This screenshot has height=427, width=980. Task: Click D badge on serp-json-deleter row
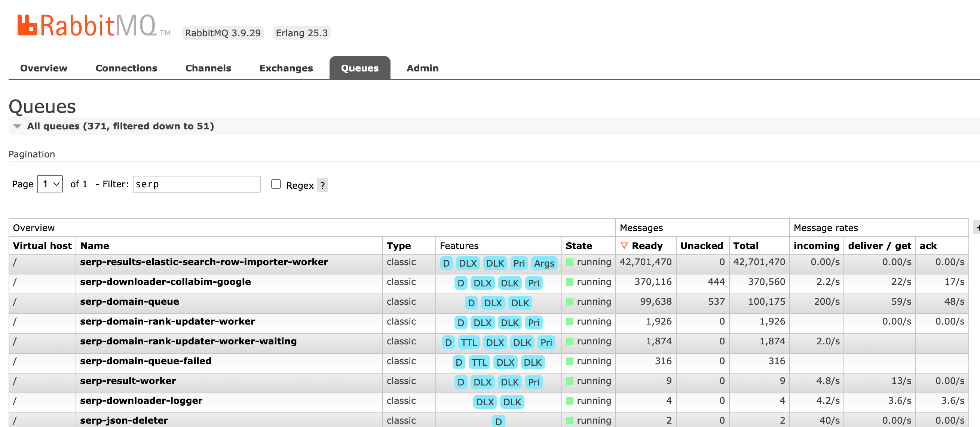[498, 421]
